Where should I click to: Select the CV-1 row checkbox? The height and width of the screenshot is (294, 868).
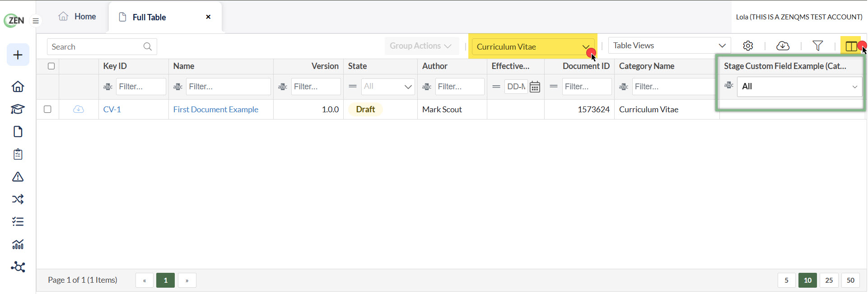(47, 109)
